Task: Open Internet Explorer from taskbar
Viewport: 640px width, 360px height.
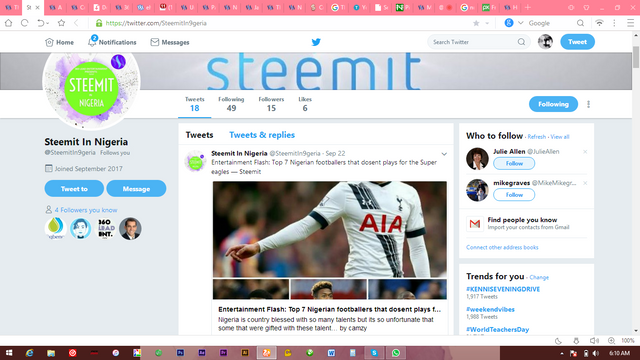Action: tap(29, 353)
